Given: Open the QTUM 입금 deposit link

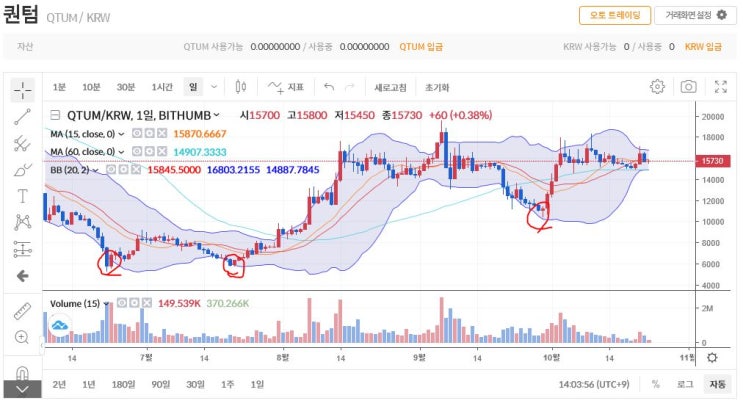Looking at the screenshot, I should point(421,46).
